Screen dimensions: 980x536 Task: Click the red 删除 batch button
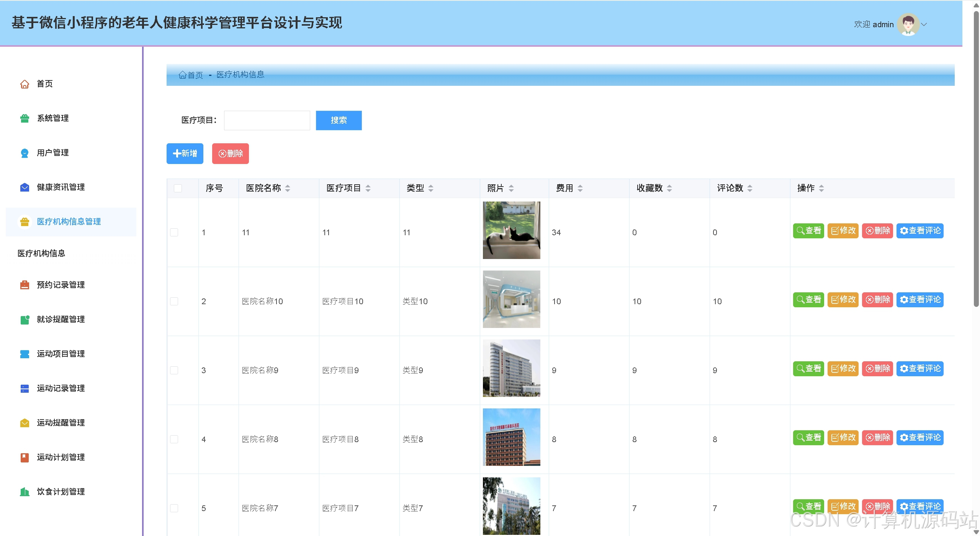231,154
